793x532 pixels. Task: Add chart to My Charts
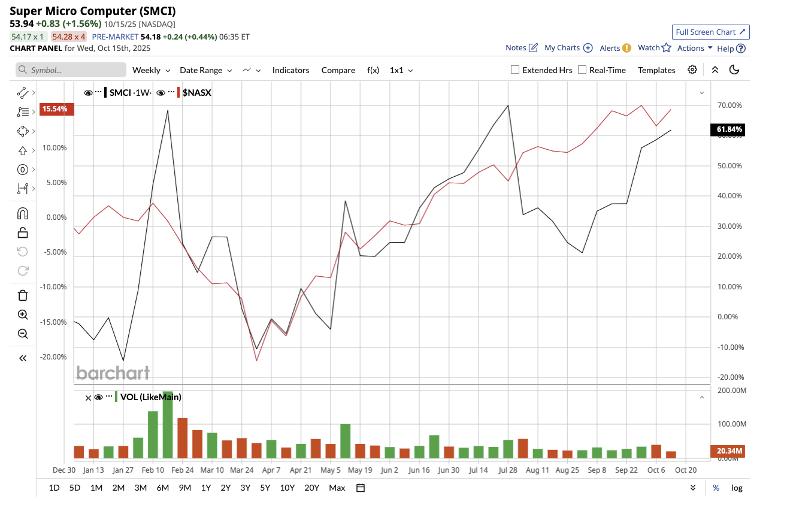coord(568,48)
